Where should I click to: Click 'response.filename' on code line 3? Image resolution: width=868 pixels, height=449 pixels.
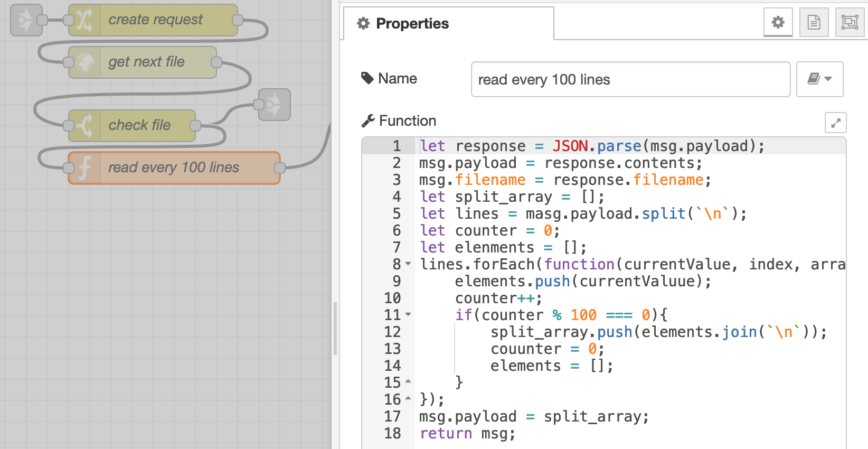[x=628, y=180]
